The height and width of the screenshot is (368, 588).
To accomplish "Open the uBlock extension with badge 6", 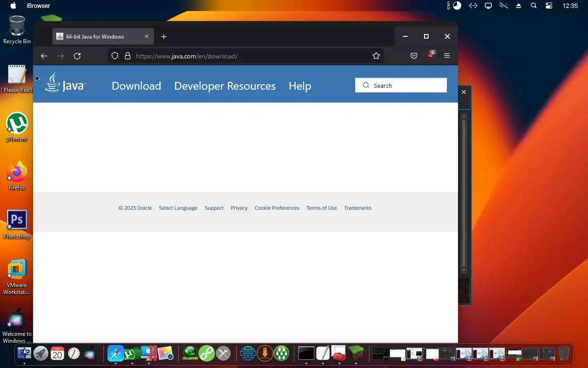I will (x=430, y=55).
